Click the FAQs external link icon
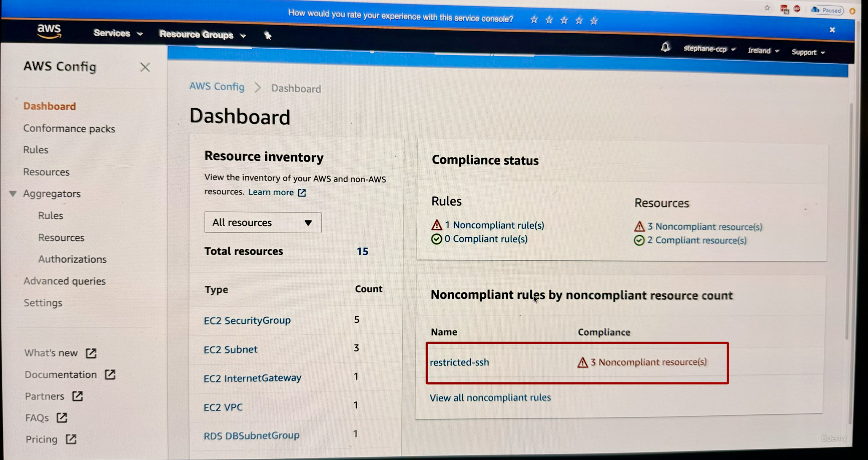 click(x=62, y=418)
